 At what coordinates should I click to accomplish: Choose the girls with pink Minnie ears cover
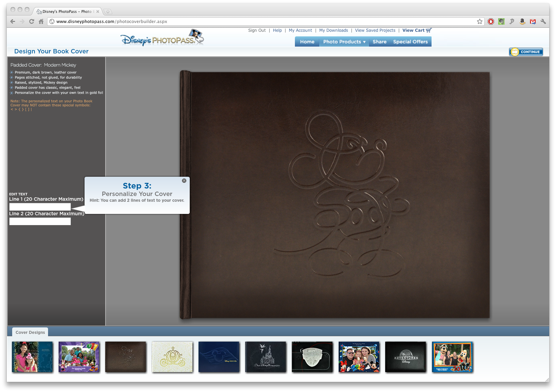(x=32, y=357)
